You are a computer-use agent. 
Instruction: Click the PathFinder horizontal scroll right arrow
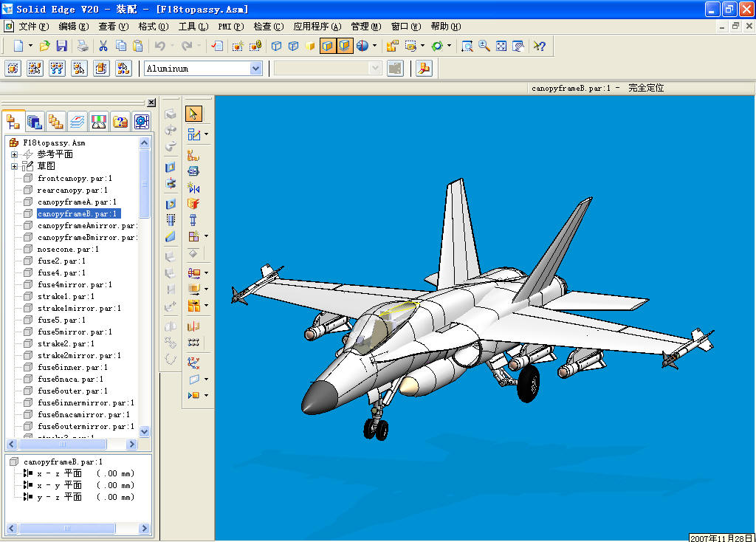(131, 444)
